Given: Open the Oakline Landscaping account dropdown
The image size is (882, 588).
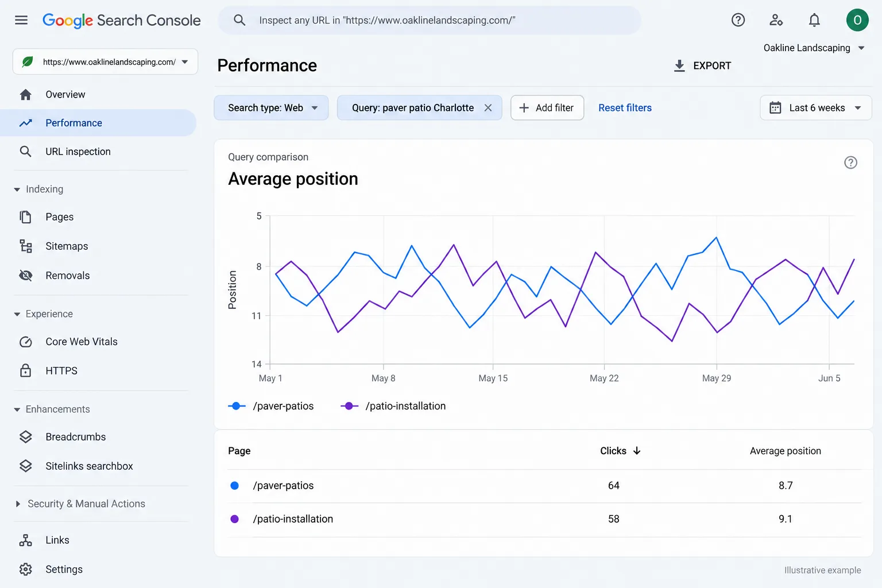Looking at the screenshot, I should click(x=814, y=48).
